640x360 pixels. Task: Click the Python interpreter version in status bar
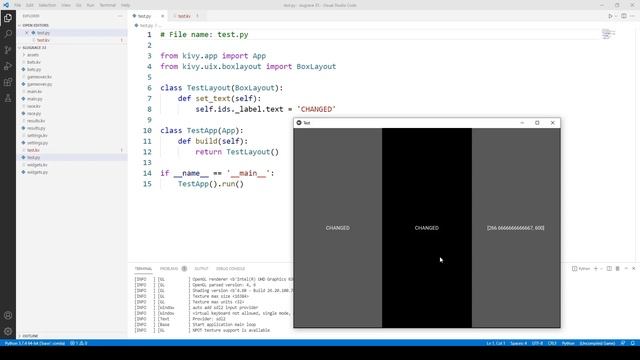(35, 343)
